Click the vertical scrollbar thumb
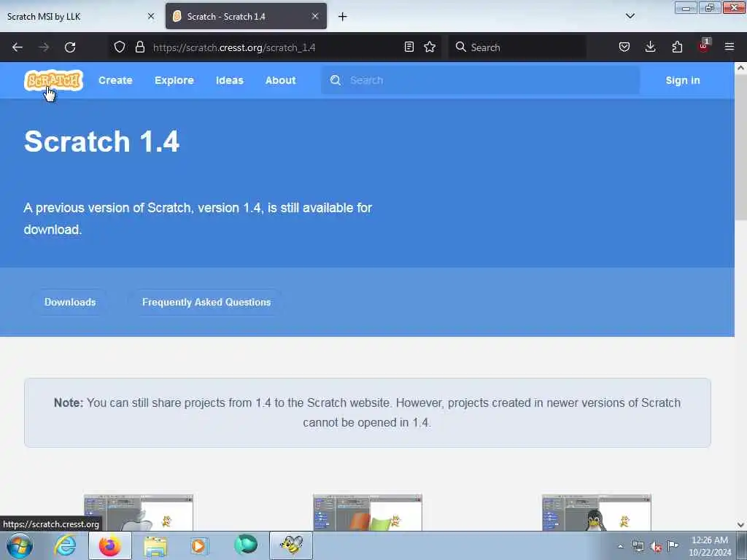The width and height of the screenshot is (747, 560). tap(740, 147)
